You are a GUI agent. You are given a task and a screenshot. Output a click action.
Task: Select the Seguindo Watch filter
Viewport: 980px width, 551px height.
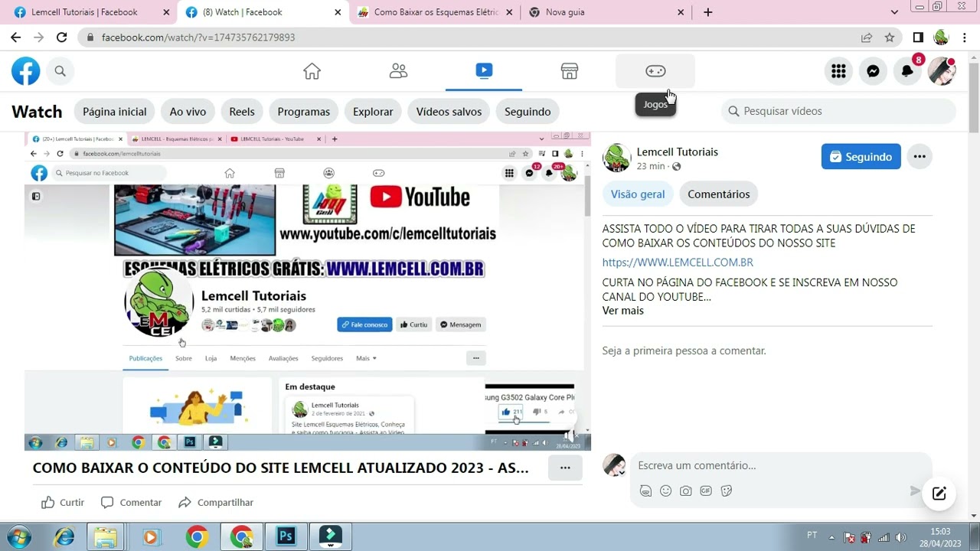(x=528, y=112)
